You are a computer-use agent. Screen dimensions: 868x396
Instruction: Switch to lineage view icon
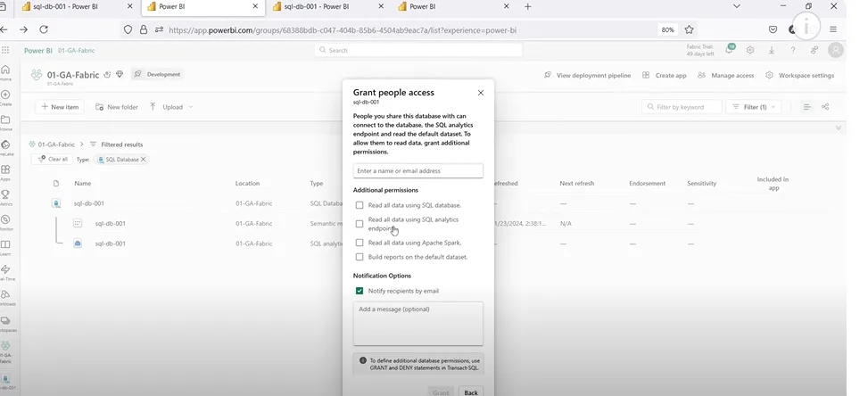[825, 107]
